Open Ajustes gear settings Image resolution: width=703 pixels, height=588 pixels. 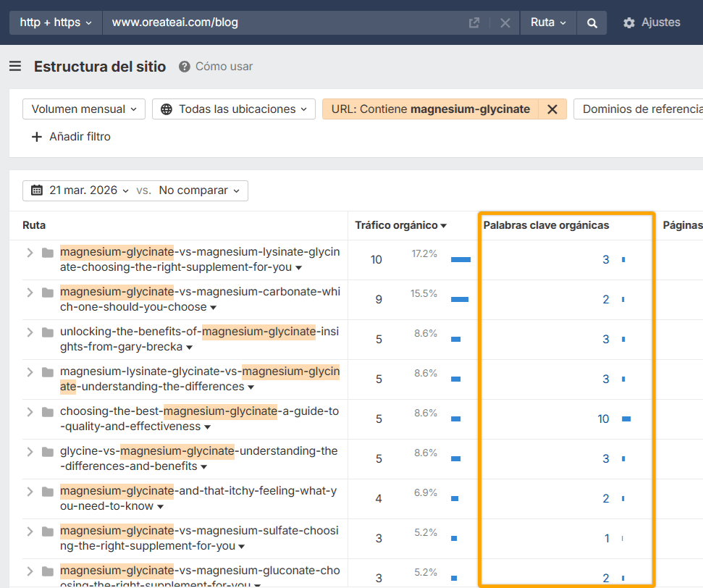pos(652,22)
